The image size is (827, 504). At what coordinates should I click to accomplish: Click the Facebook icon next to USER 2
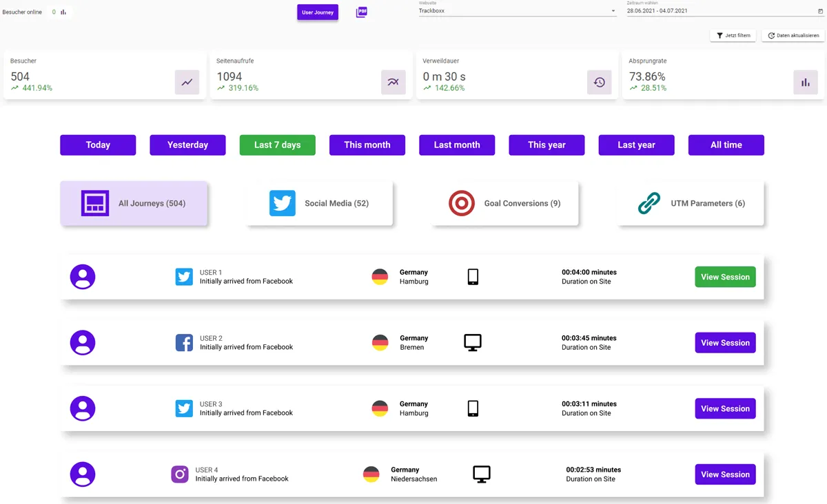point(183,342)
